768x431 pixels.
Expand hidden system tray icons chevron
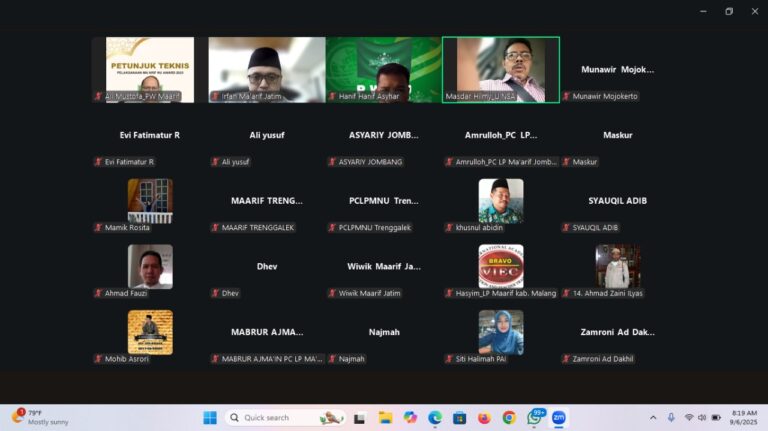tap(653, 418)
